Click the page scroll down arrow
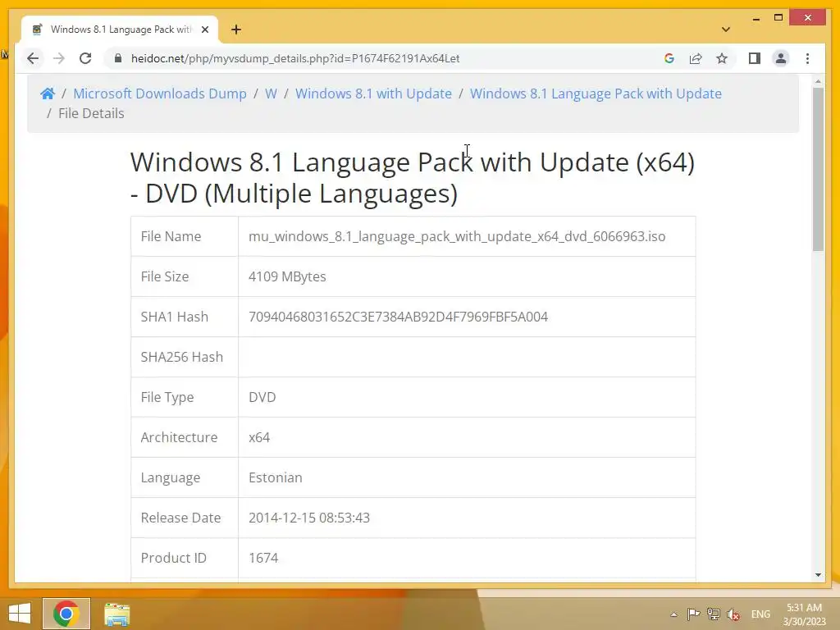The width and height of the screenshot is (840, 630). (818, 575)
